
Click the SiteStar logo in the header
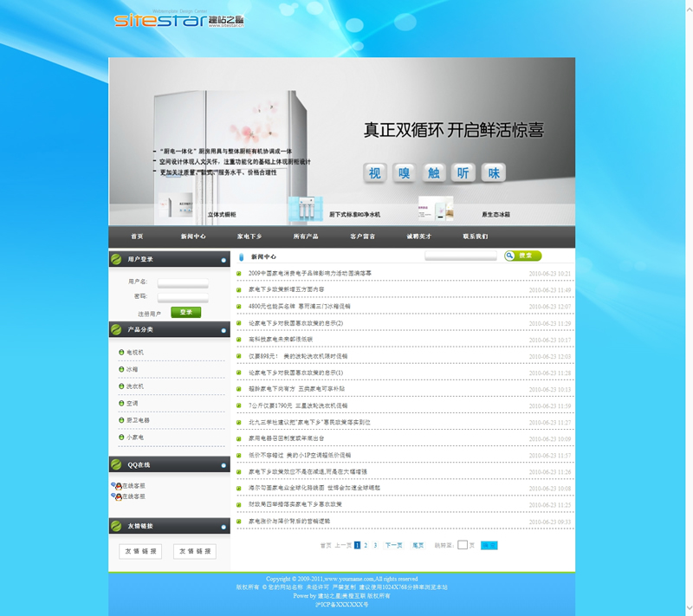click(x=167, y=19)
